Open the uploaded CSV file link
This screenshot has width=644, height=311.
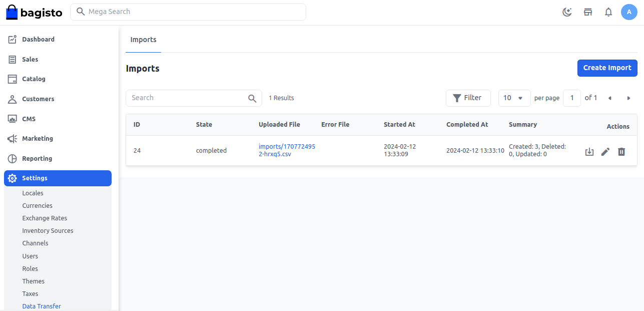tap(287, 150)
